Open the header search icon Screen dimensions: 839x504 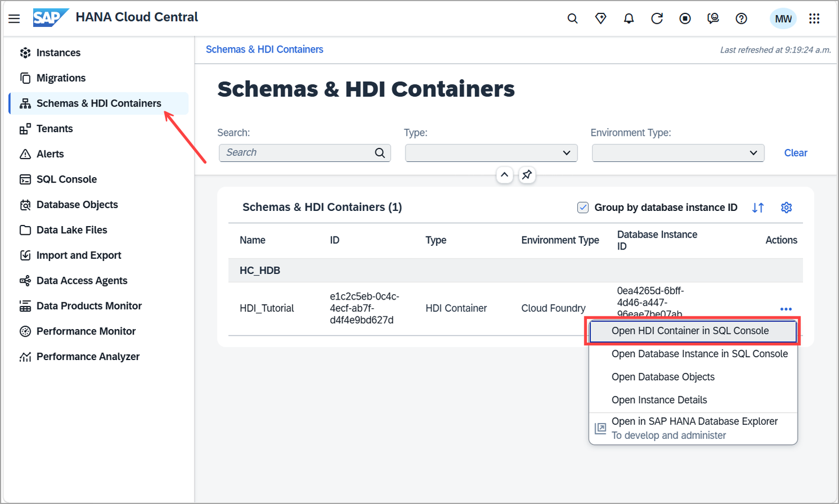pos(573,19)
